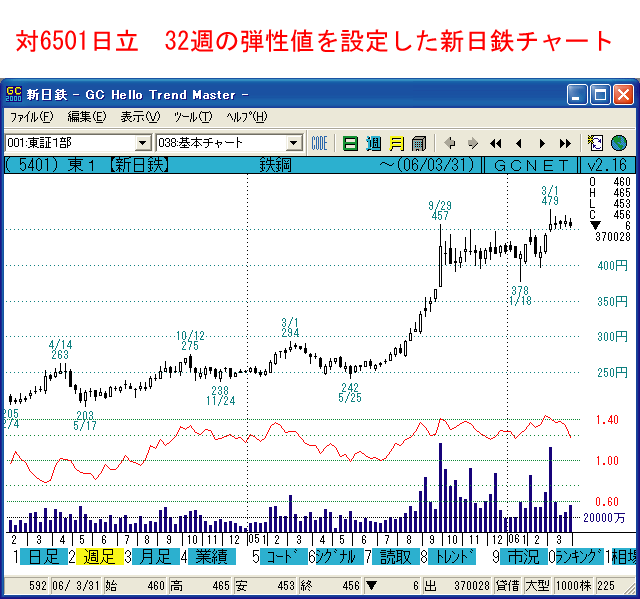The width and height of the screenshot is (640, 599).
Task: Click the CODE toolbar icon
Action: pyautogui.click(x=319, y=143)
